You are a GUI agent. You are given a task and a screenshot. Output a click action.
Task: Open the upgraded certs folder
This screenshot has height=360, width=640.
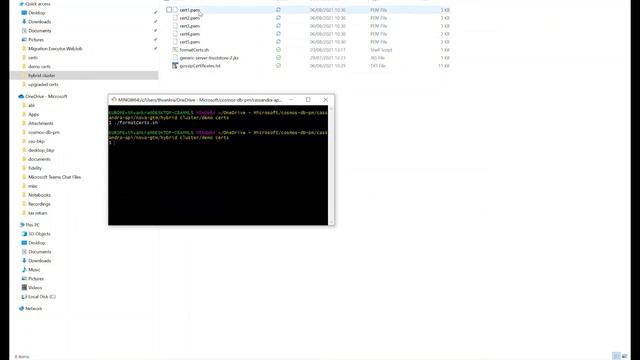click(43, 84)
